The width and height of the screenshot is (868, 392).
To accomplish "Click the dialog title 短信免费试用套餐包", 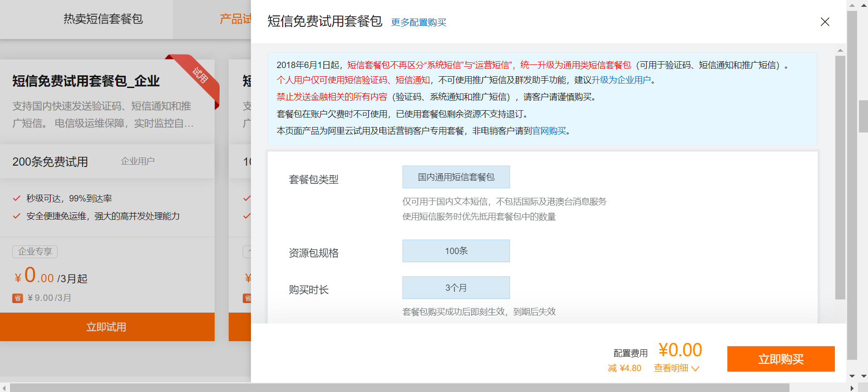I will pyautogui.click(x=325, y=21).
